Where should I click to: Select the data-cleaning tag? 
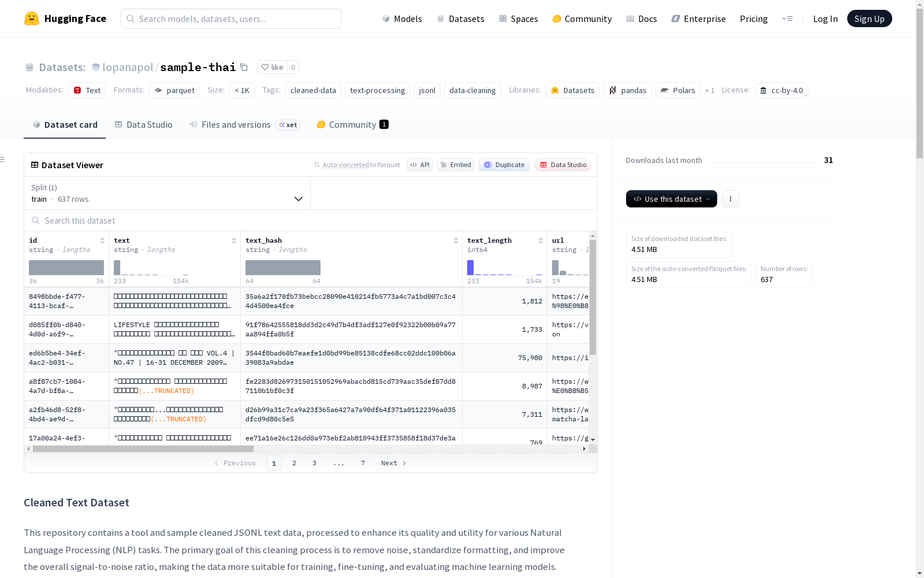coord(472,90)
